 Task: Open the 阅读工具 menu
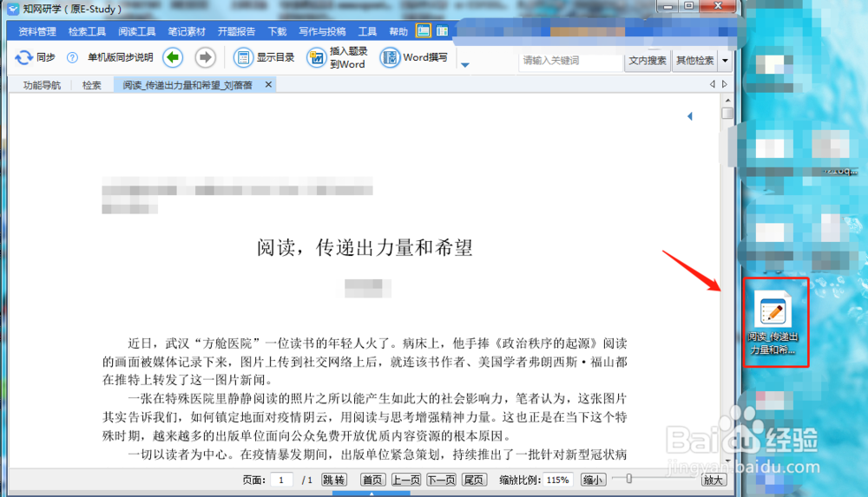[137, 31]
